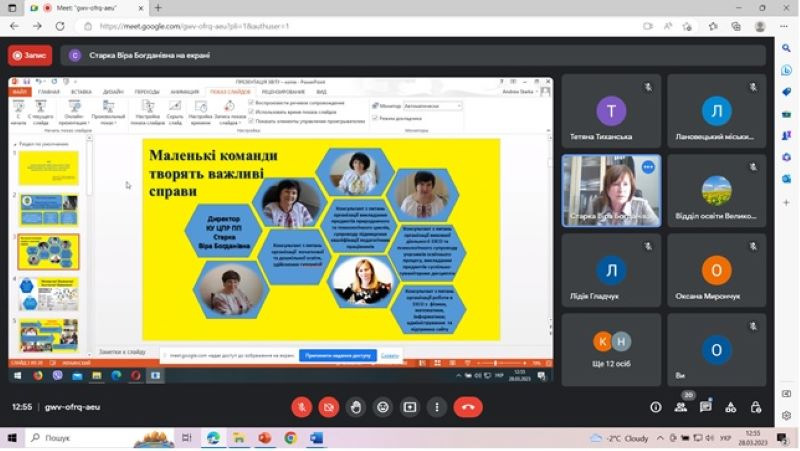The image size is (800, 451).
Task: Click the Windows taskbar Пошук search box
Action: 100,438
